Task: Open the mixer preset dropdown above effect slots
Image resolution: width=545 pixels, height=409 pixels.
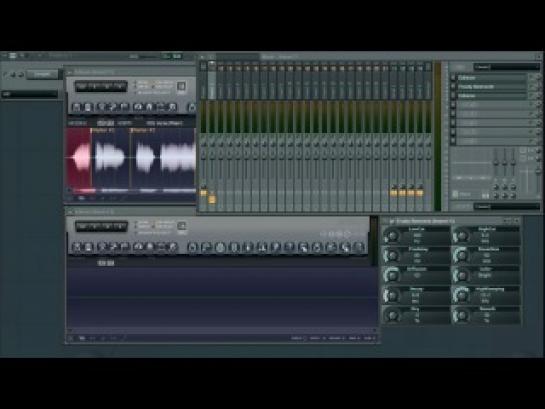Action: click(x=506, y=66)
